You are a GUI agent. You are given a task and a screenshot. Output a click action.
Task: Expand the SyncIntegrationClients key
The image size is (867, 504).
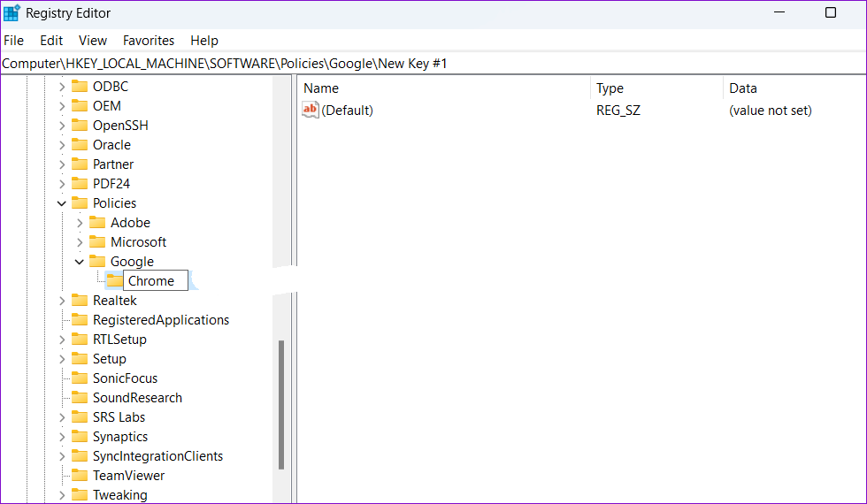click(62, 456)
